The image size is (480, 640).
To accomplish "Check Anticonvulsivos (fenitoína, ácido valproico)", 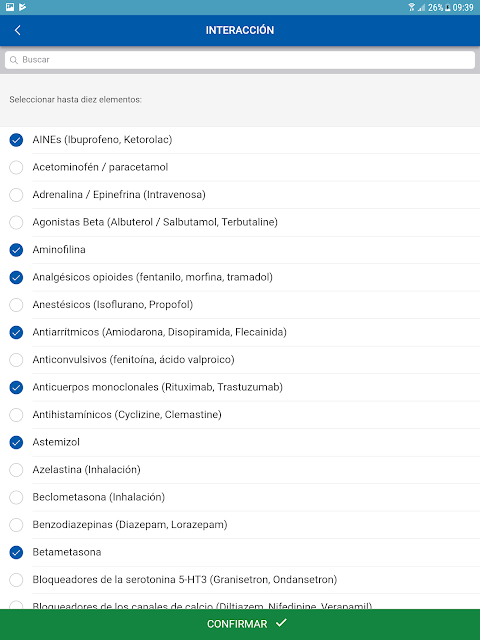I will [x=16, y=360].
